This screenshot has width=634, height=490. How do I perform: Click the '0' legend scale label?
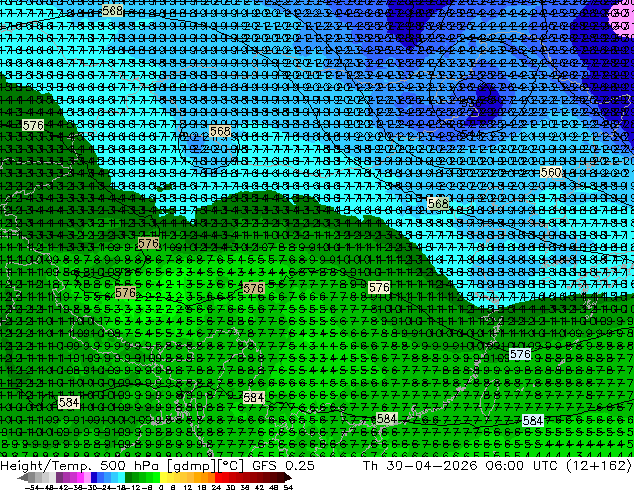point(161,487)
